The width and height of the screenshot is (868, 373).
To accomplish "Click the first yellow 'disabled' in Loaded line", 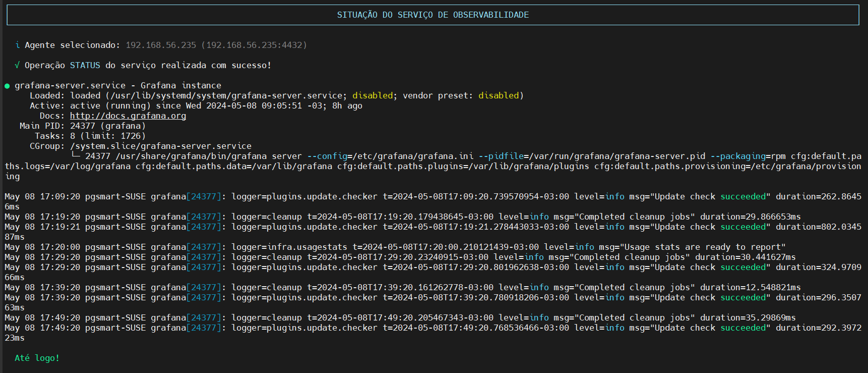I will [x=373, y=95].
